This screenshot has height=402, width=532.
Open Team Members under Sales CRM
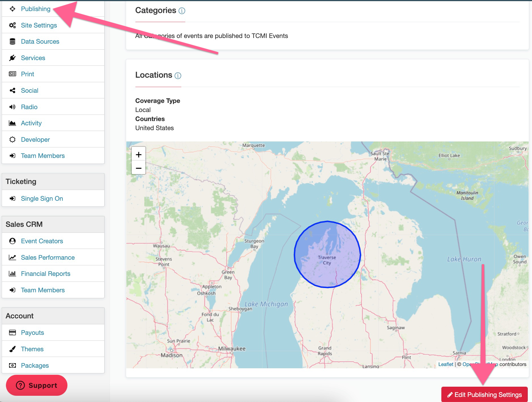pos(43,290)
